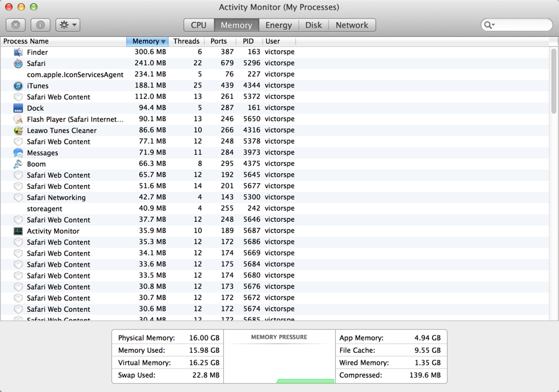Click the Inspect process info icon

point(40,25)
